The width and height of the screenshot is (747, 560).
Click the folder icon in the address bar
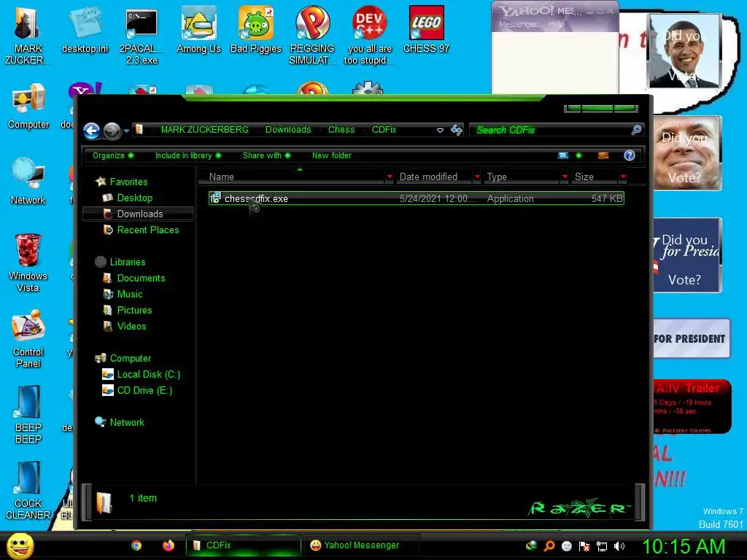click(x=139, y=130)
